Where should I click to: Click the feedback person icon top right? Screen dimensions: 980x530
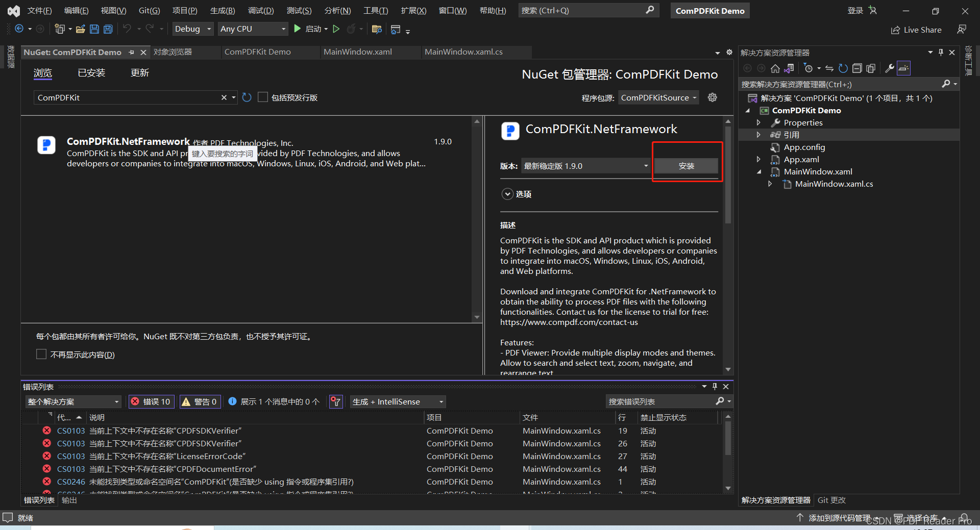(x=962, y=30)
